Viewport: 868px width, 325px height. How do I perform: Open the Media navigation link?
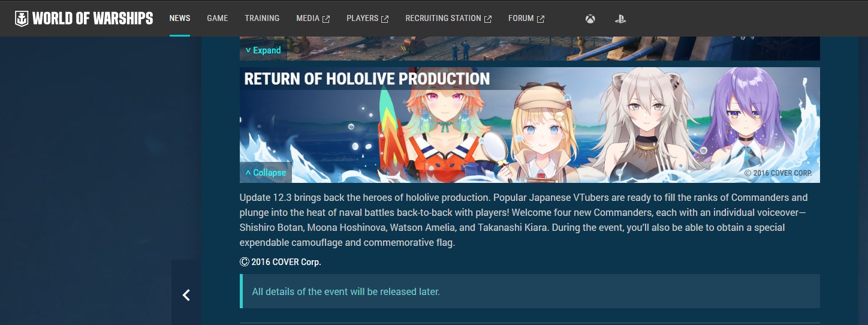(308, 18)
